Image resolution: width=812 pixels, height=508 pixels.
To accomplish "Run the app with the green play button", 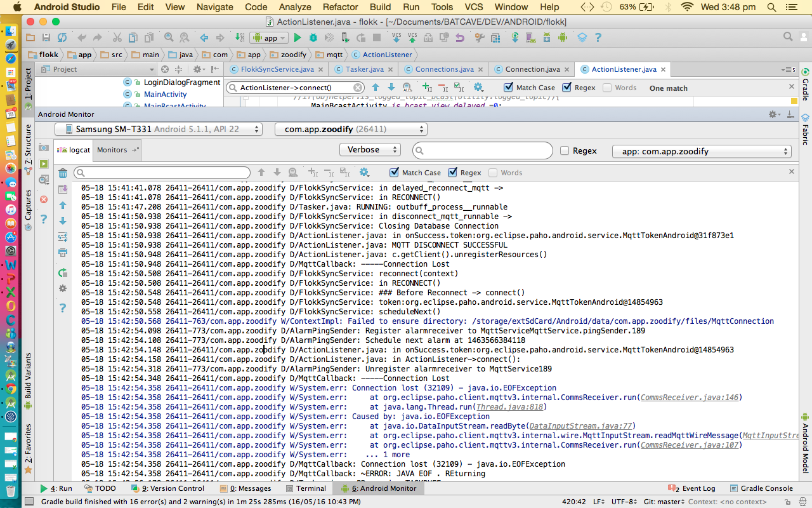I will (x=298, y=38).
